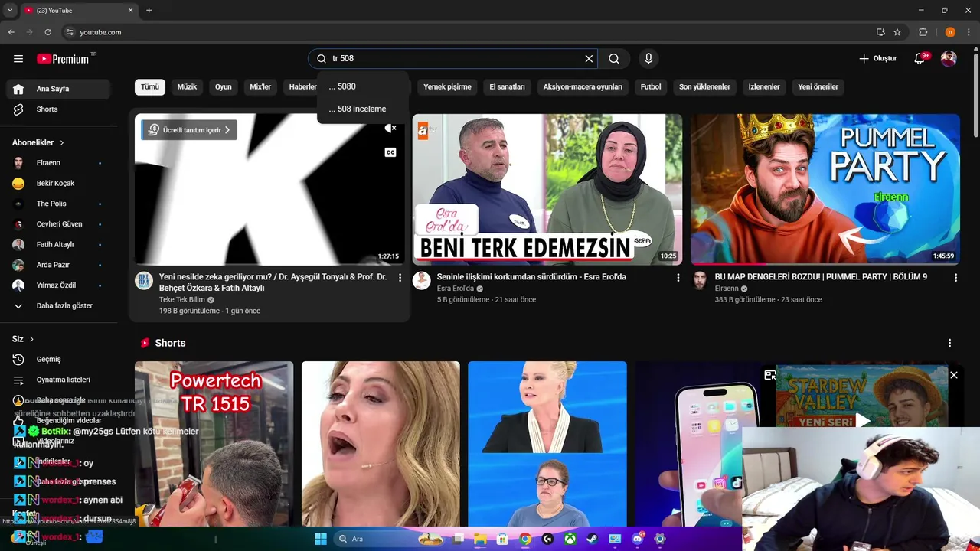Select the Son yüklenenler chip
980x551 pixels.
(704, 86)
